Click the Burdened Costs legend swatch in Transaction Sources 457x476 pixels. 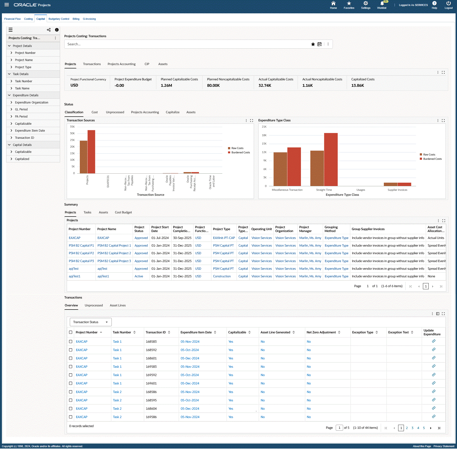229,153
